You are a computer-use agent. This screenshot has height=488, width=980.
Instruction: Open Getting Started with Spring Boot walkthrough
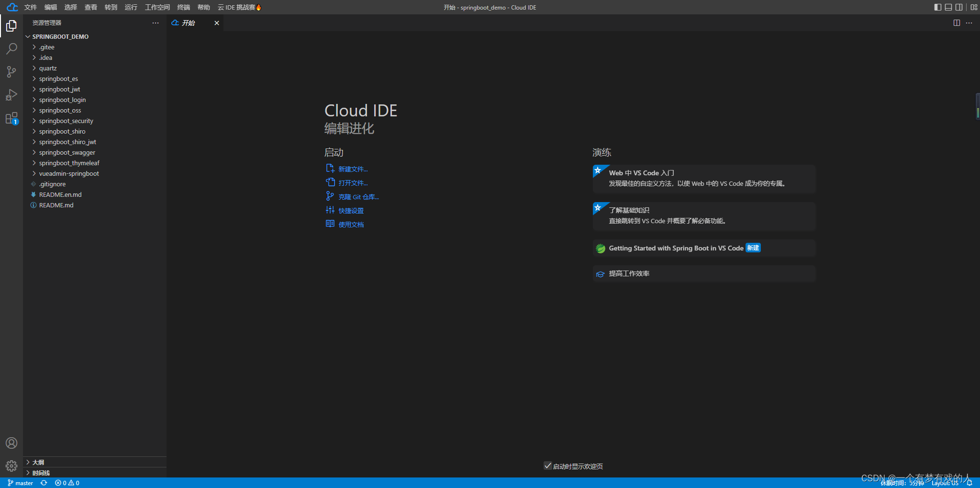(x=704, y=248)
